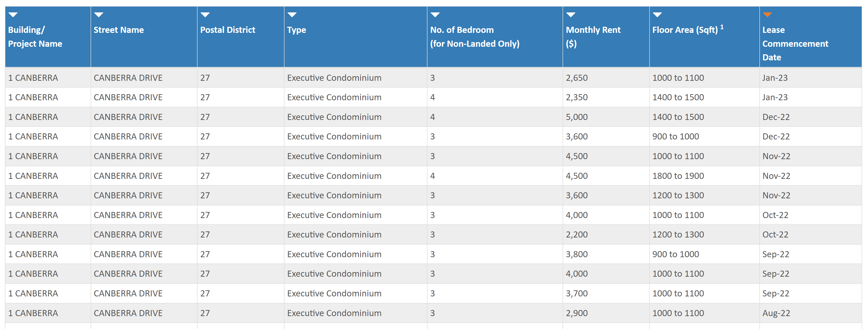Click sort arrow above Type column
The width and height of the screenshot is (868, 329).
coord(292,15)
